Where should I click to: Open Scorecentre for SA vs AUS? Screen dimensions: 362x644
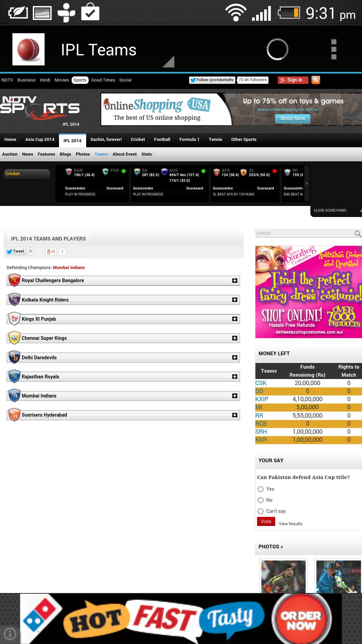pyautogui.click(x=143, y=189)
